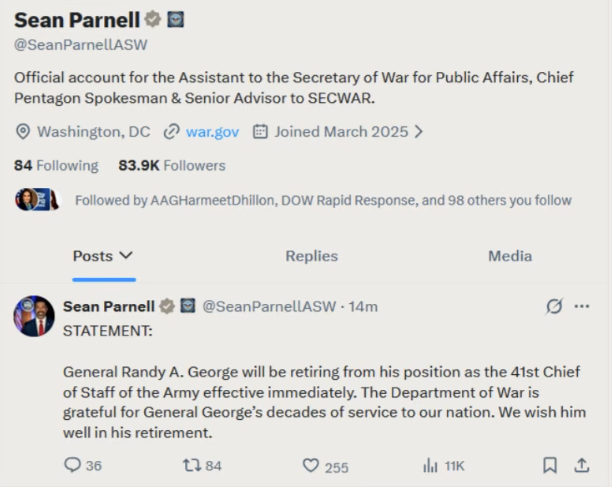Open the Grok icon on the post

point(553,306)
